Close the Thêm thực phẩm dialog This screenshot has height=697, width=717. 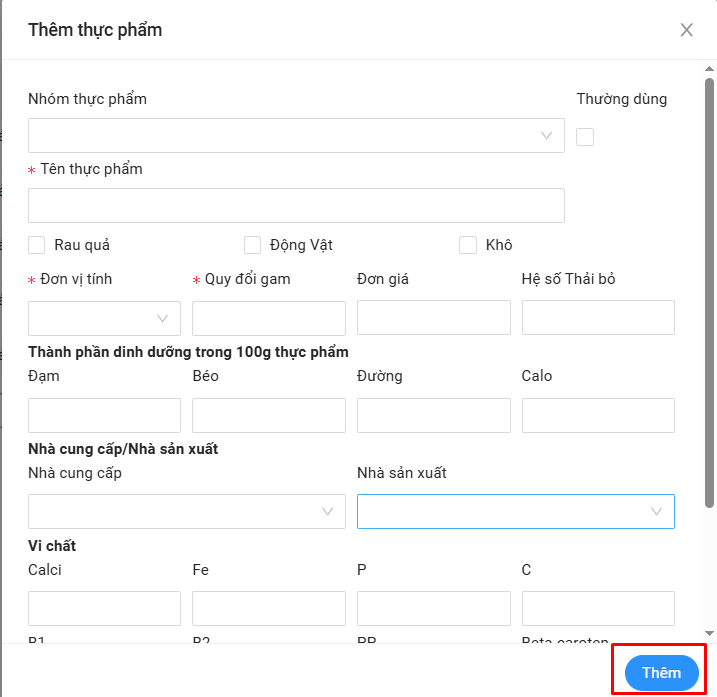point(687,30)
